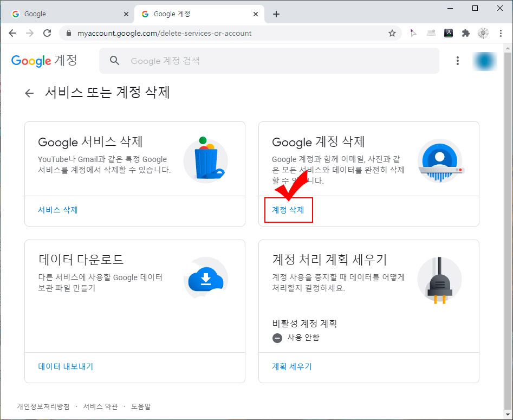Click the account shredder illustration
The height and width of the screenshot is (420, 513).
click(440, 160)
